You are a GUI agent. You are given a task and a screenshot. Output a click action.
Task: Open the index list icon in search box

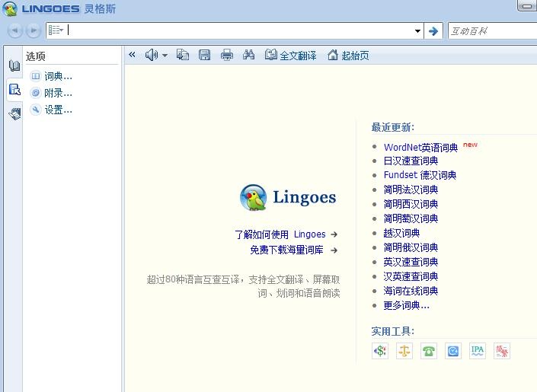pyautogui.click(x=56, y=30)
